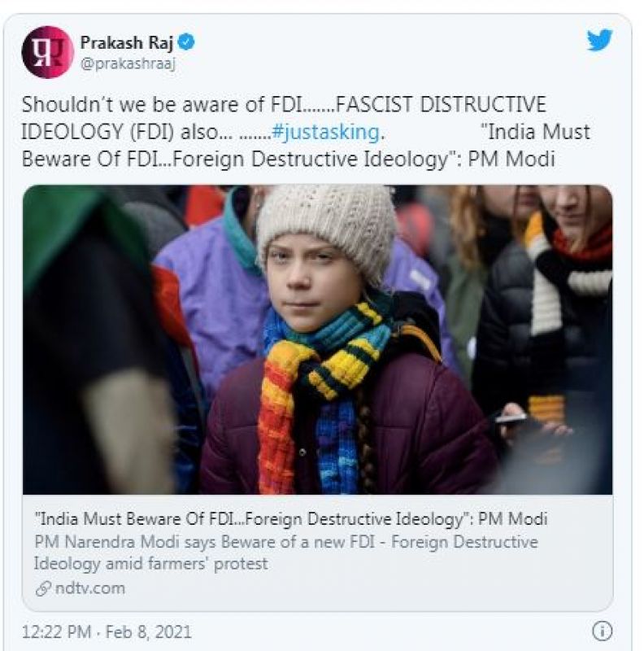Visit the @prakashraaj handle
The width and height of the screenshot is (644, 651).
[128, 64]
